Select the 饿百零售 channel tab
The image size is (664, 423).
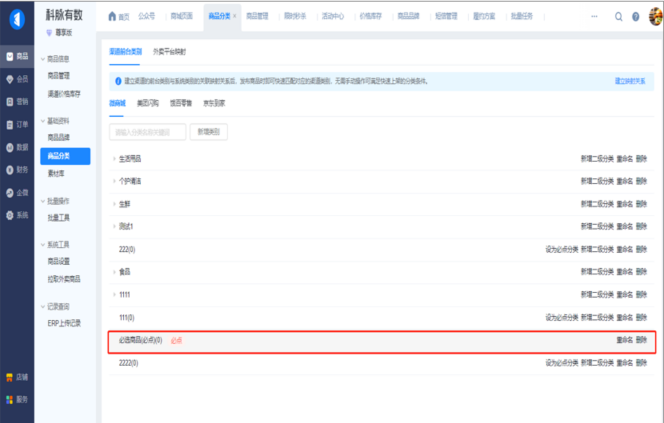pyautogui.click(x=181, y=103)
